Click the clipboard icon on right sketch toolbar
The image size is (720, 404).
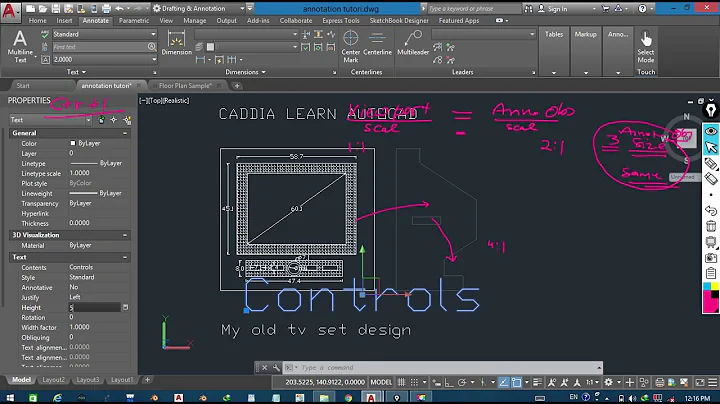[x=711, y=273]
